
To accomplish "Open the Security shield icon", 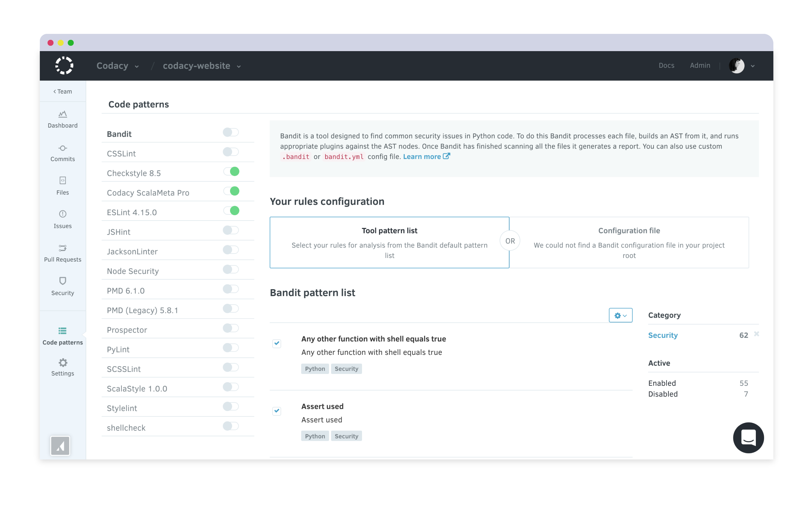I will click(x=62, y=281).
